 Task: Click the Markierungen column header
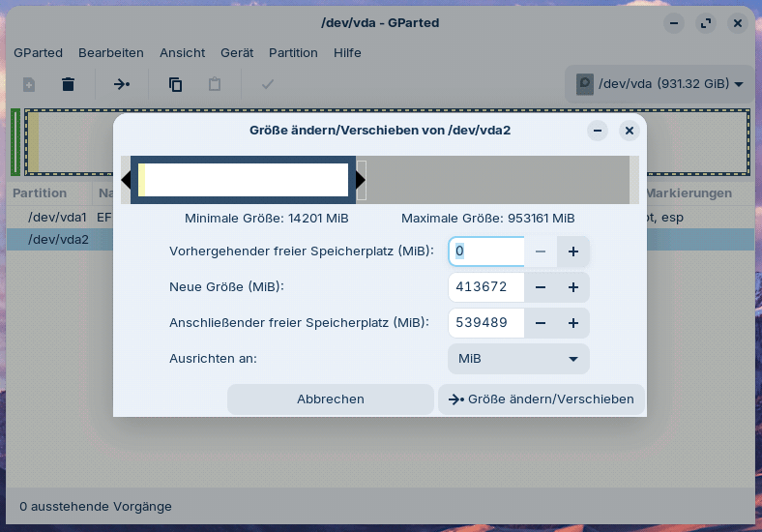coord(689,193)
